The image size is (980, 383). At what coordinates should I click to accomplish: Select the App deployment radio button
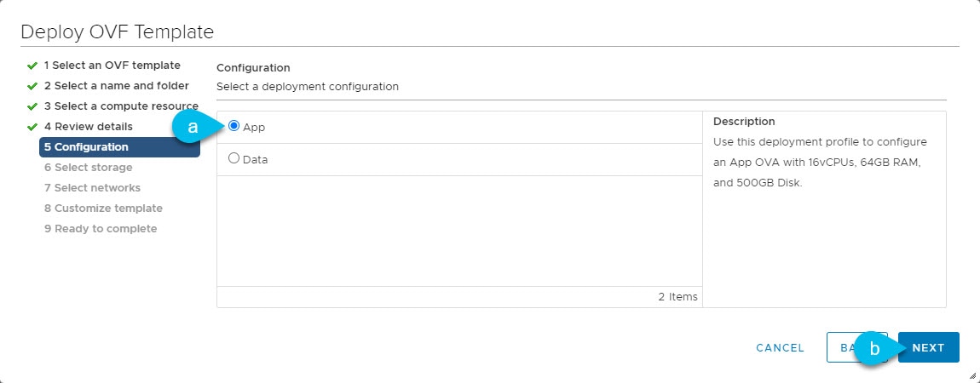[233, 126]
